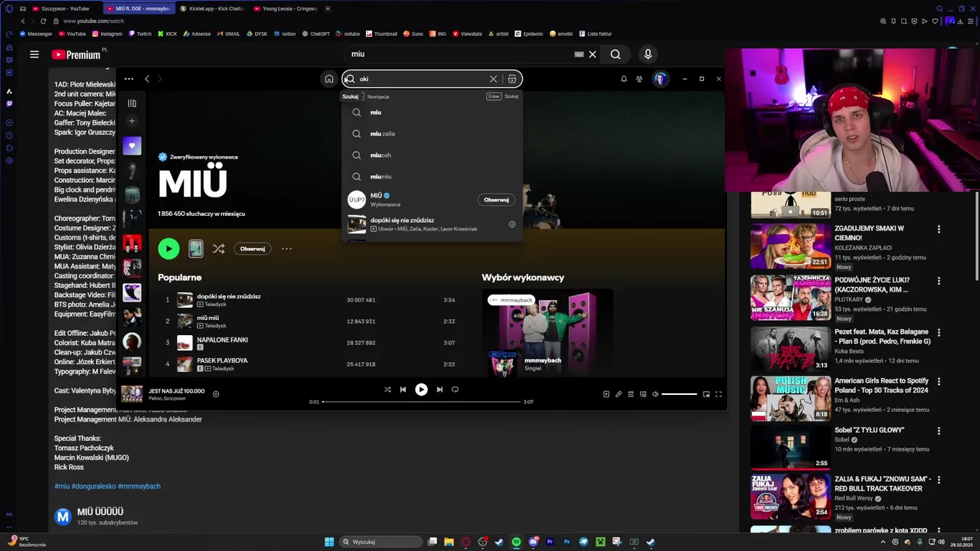
Task: Follow MIÜ via Obserwuj on artist page
Action: click(x=253, y=249)
